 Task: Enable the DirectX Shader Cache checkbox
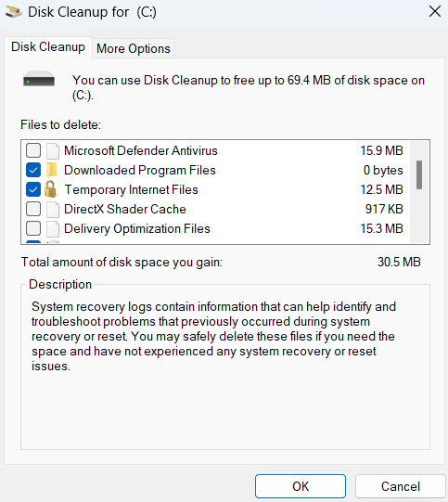tap(33, 209)
